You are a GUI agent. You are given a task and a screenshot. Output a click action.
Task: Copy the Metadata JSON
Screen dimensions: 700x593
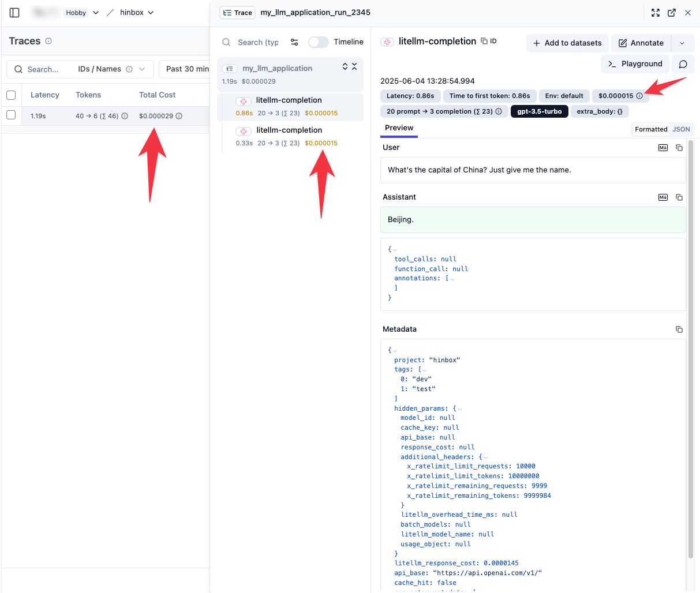point(679,329)
